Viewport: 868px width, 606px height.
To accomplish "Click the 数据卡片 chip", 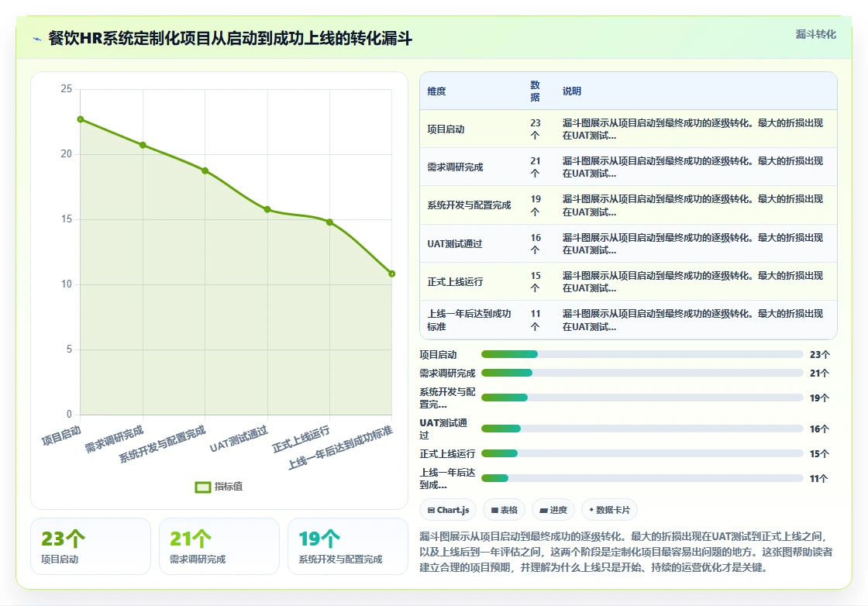I will pyautogui.click(x=609, y=510).
